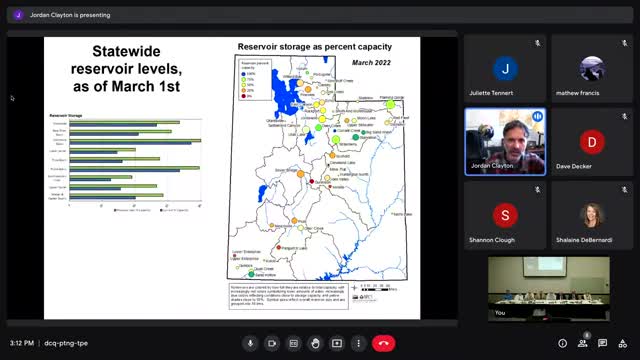Viewport: 640px width, 360px height.
Task: Click mathew francis's muted mic icon
Action: pos(624,43)
